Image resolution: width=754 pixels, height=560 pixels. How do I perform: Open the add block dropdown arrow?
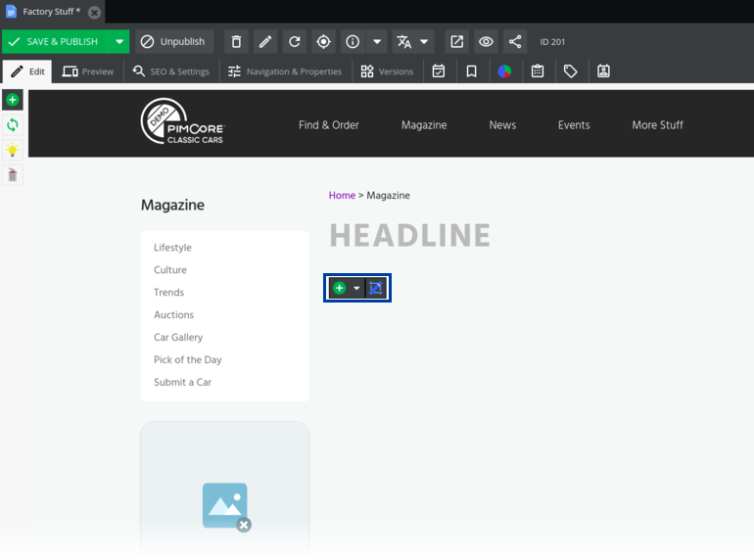click(x=356, y=288)
